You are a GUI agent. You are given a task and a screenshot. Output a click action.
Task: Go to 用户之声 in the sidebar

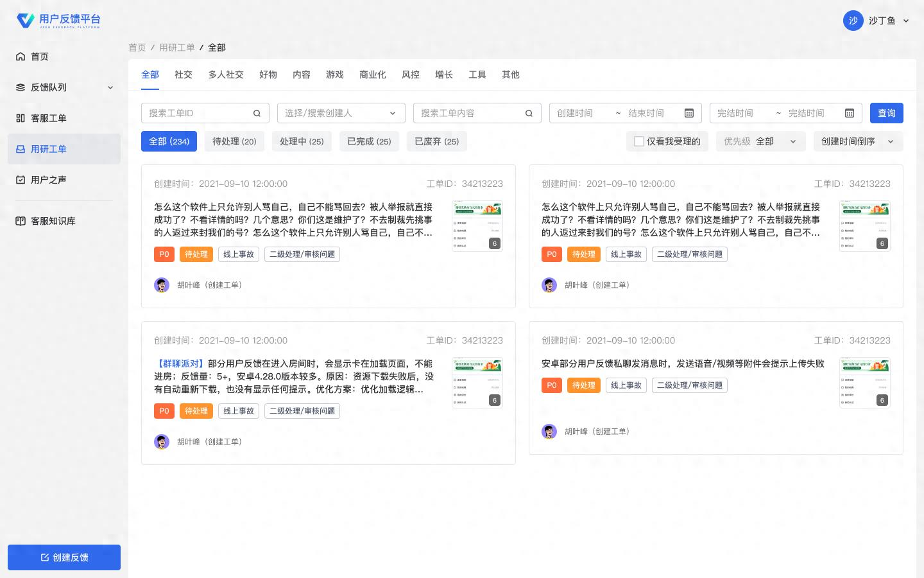[64, 180]
